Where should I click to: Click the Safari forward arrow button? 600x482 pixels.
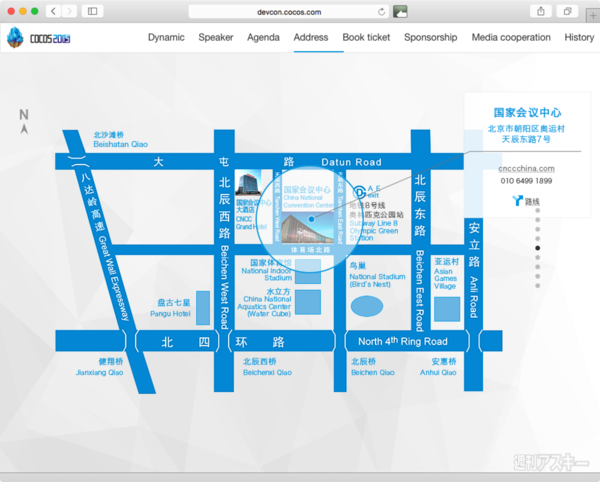(69, 11)
